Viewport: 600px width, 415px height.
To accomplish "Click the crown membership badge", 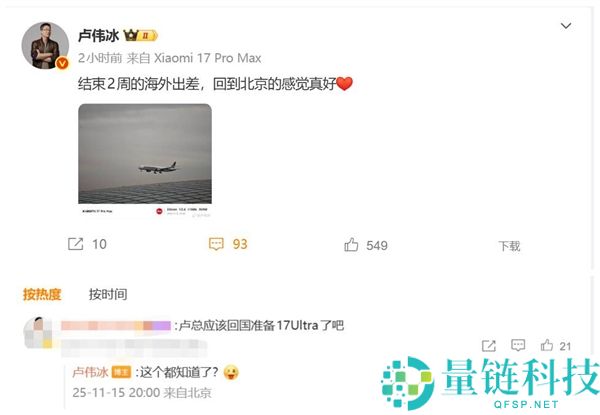I will (140, 36).
